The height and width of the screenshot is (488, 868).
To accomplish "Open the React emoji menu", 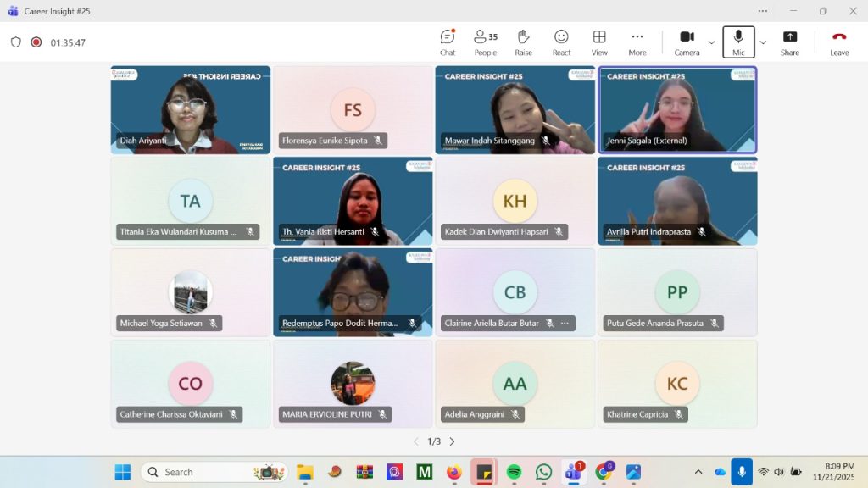I will click(561, 42).
